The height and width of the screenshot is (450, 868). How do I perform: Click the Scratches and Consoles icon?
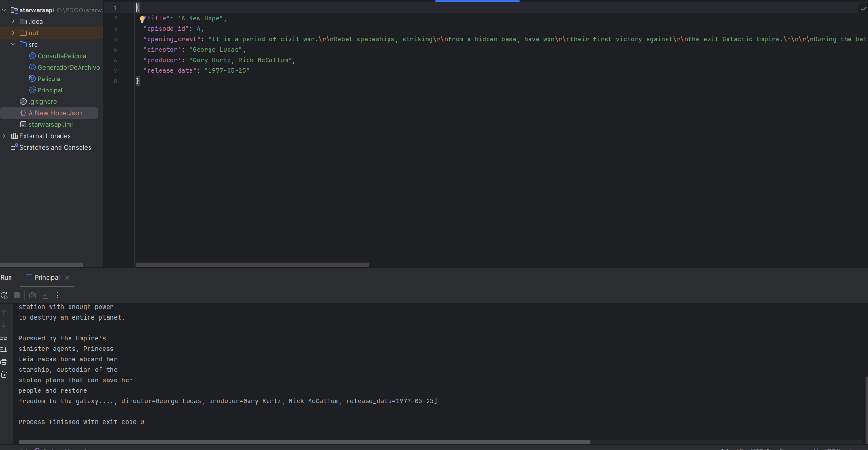14,147
